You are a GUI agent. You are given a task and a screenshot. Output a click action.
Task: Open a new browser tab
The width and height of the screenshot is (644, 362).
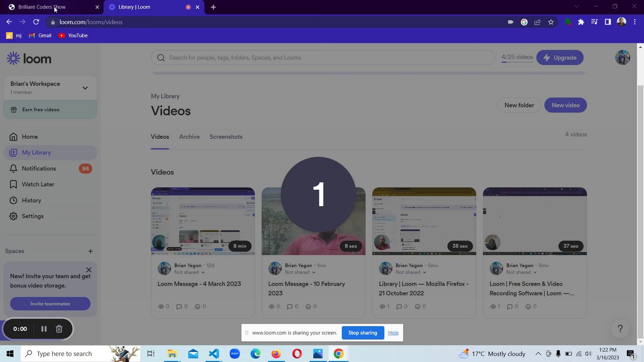[213, 7]
